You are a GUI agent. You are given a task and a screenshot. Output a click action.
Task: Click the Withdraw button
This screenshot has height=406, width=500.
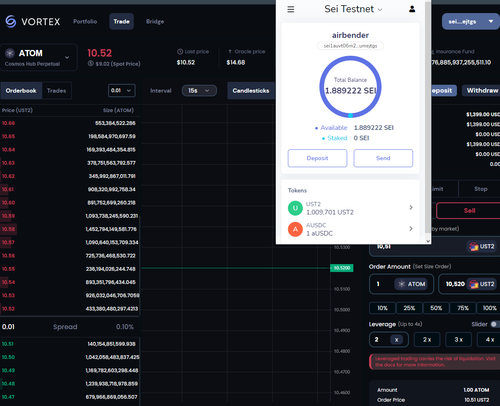[x=482, y=90]
